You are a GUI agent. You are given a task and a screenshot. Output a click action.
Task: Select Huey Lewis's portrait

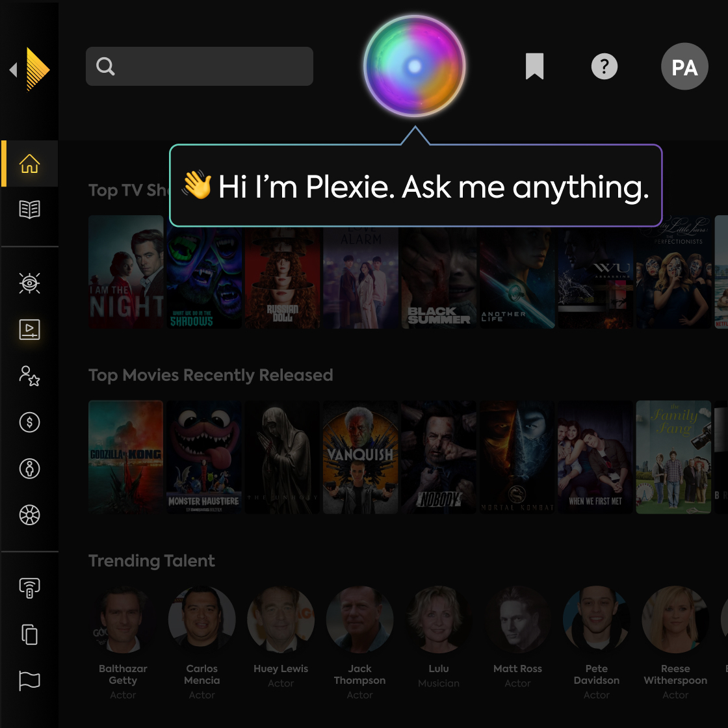[x=281, y=619]
